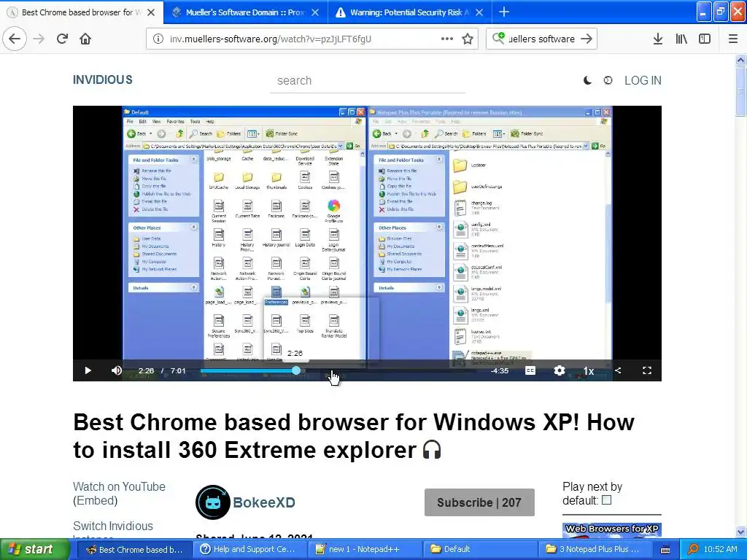
Task: Toggle video captions button
Action: [x=530, y=370]
